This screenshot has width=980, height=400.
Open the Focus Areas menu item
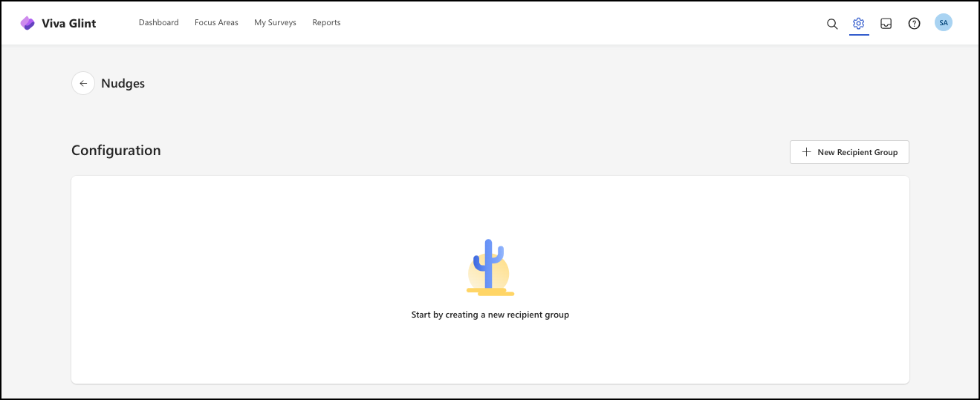pos(216,23)
